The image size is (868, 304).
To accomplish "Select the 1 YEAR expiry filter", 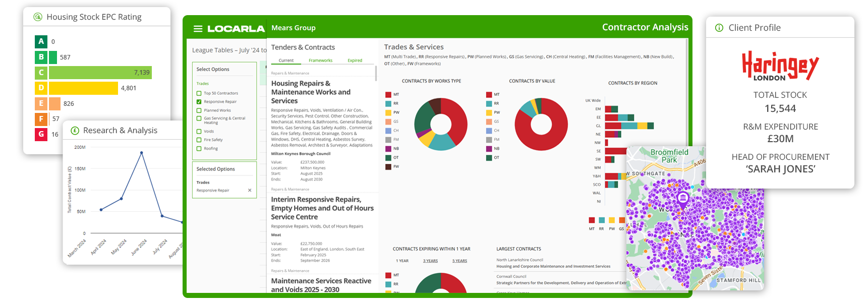I will [x=402, y=261].
